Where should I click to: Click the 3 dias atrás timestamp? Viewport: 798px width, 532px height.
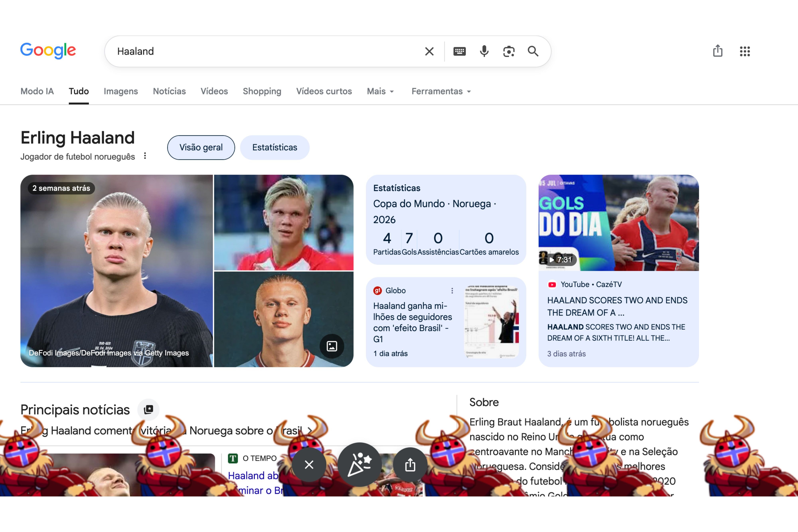pyautogui.click(x=566, y=353)
